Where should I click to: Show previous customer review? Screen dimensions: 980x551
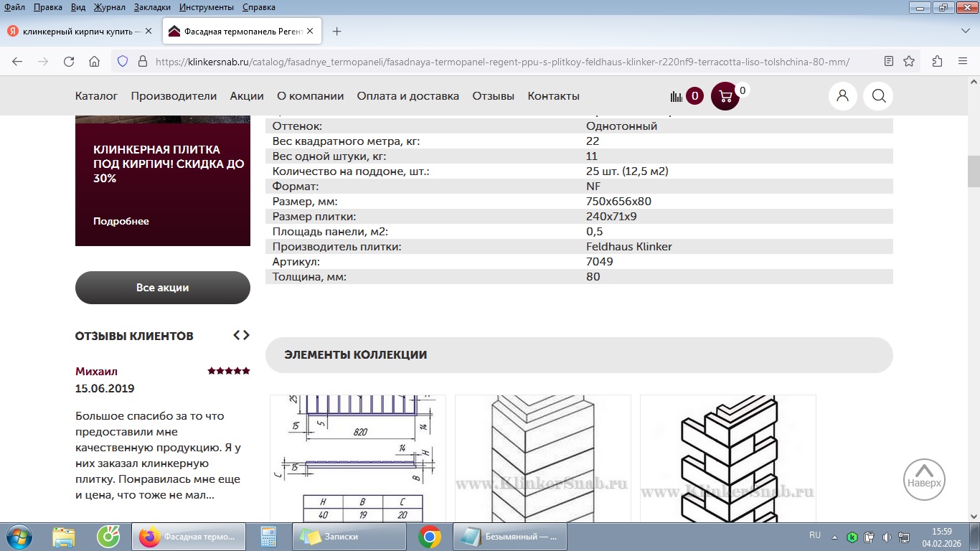[237, 335]
